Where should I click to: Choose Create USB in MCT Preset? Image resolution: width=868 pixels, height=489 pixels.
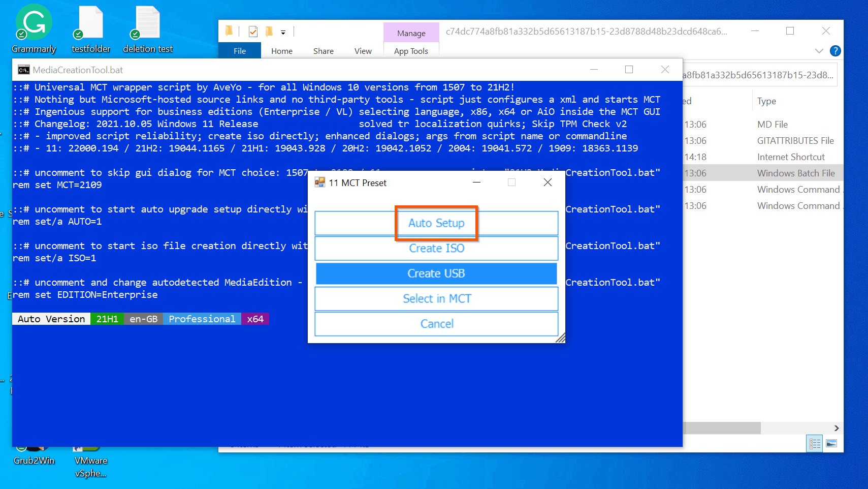(436, 273)
